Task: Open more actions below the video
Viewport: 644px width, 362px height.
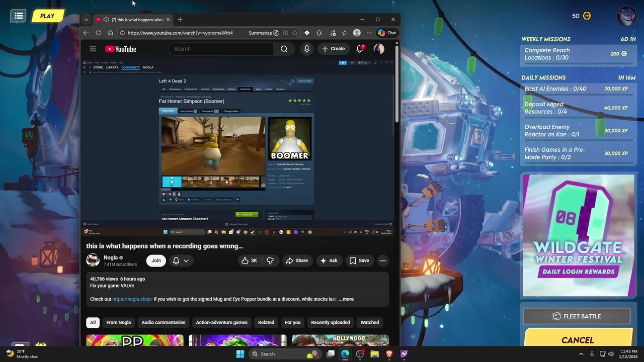Action: point(383,260)
